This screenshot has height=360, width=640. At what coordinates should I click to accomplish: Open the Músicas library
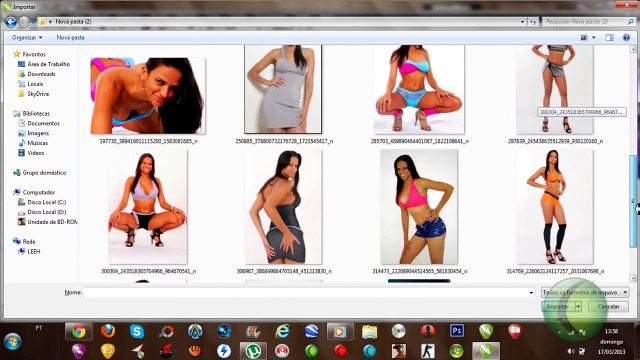pos(38,143)
